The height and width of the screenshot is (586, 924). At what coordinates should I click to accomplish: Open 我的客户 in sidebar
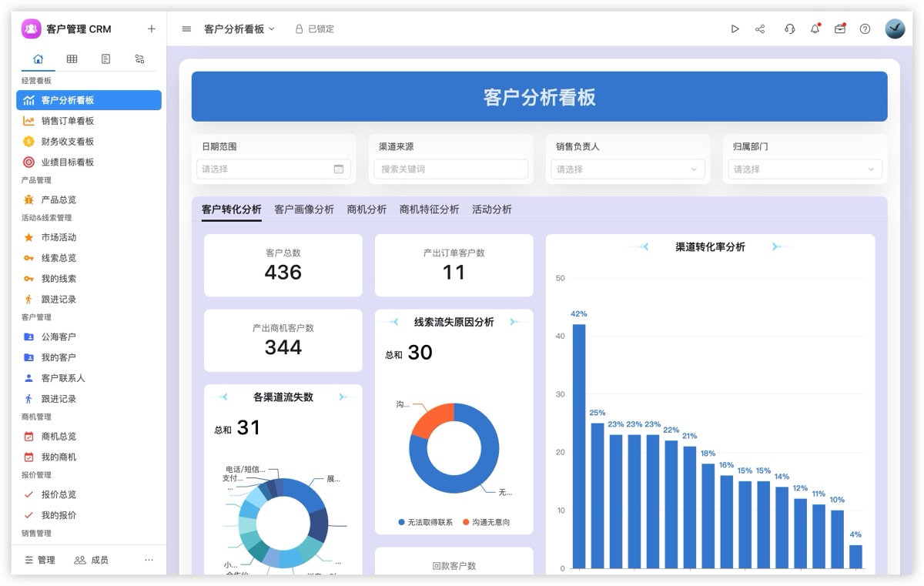(89, 357)
